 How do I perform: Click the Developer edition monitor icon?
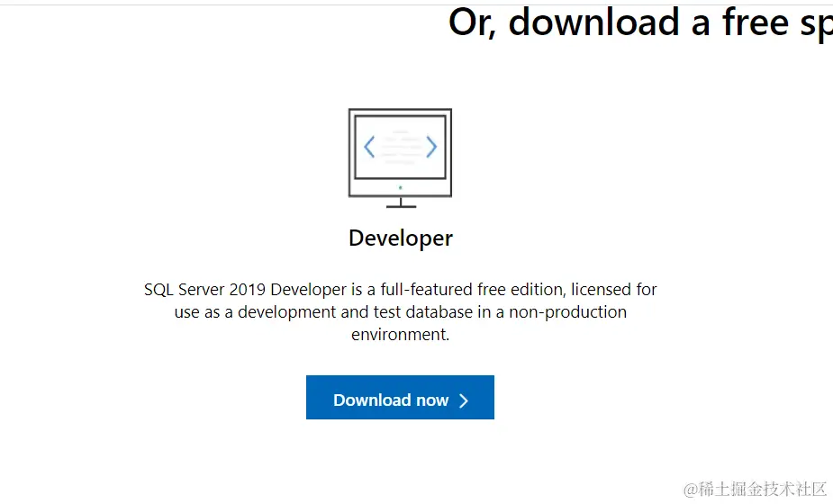pyautogui.click(x=400, y=158)
